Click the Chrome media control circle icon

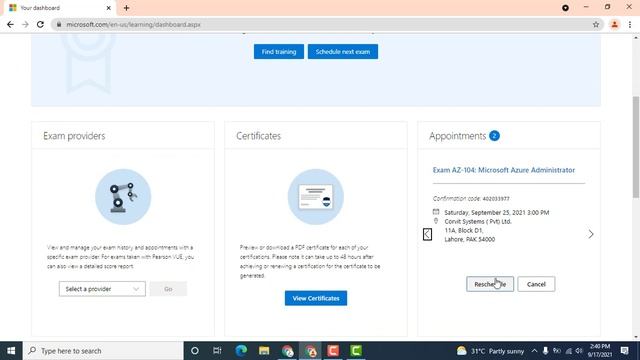click(x=565, y=8)
